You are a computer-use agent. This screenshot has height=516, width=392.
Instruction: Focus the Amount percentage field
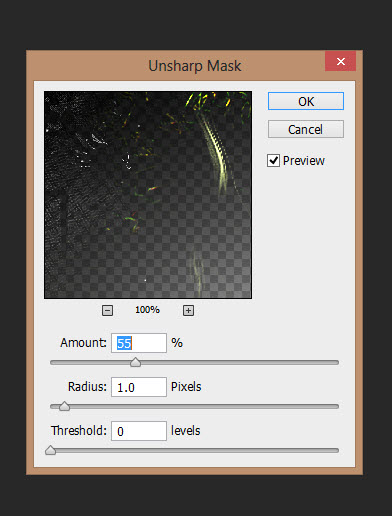point(139,343)
